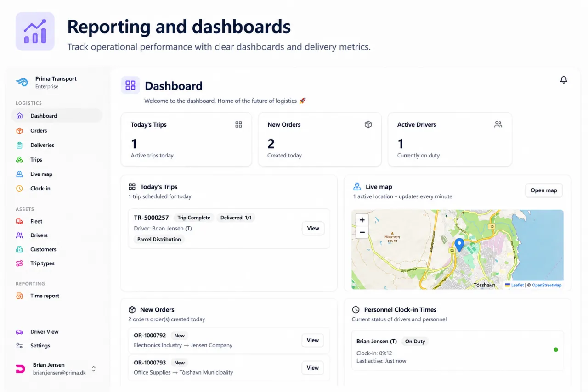View order OR-1000792
Viewport: 588px width, 392px height.
click(x=312, y=340)
